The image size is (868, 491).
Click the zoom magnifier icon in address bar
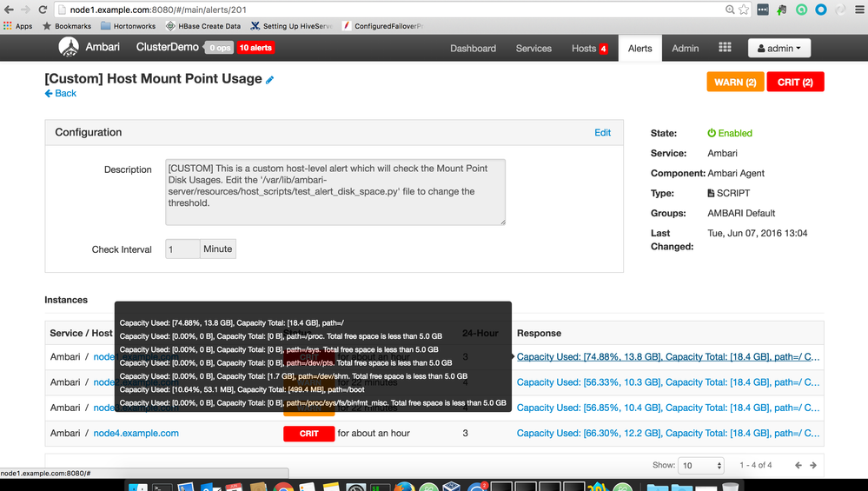(730, 10)
